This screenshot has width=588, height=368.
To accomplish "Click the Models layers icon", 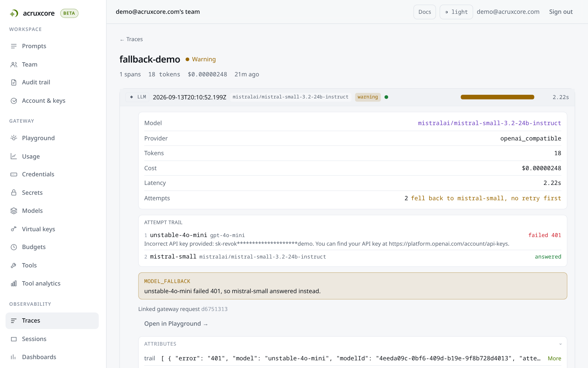I will click(x=14, y=211).
